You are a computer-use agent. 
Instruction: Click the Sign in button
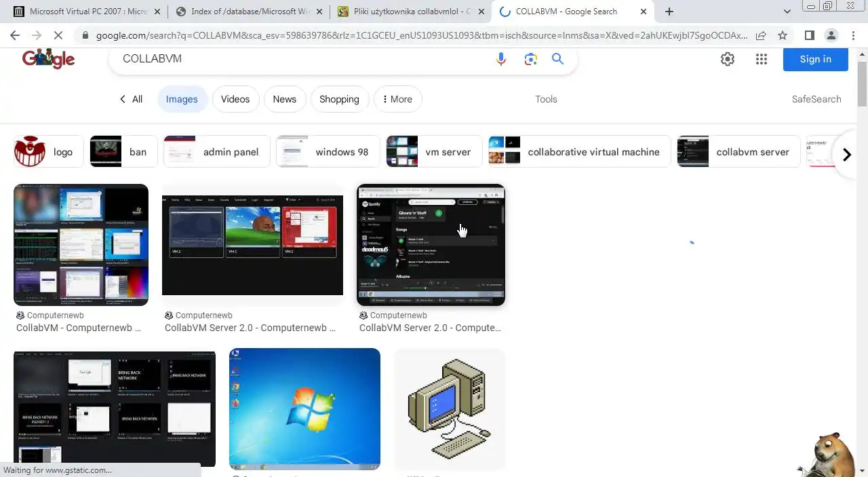point(815,59)
